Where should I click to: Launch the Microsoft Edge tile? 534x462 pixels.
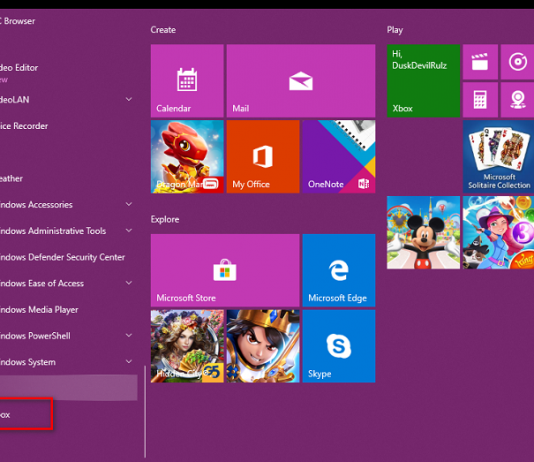pos(339,270)
